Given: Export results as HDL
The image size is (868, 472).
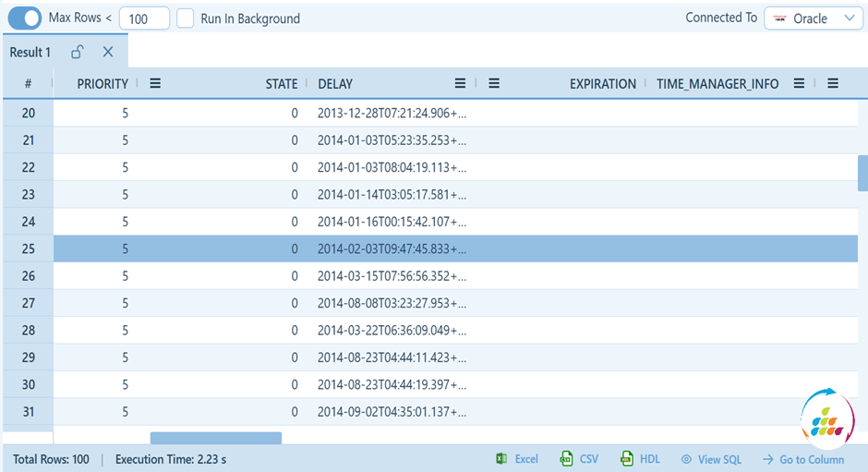Looking at the screenshot, I should pos(640,459).
